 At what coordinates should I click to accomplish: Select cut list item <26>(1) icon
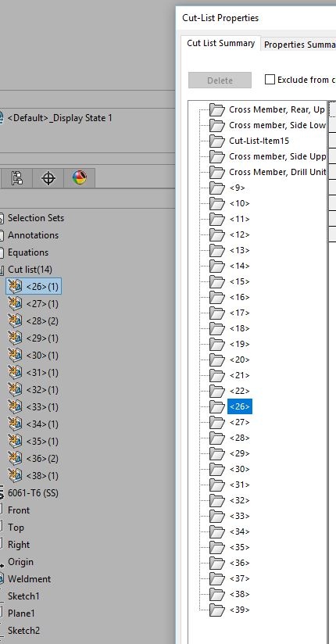(x=15, y=286)
